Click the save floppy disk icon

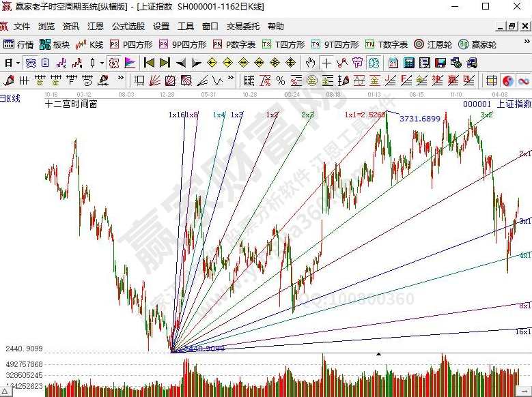441,63
